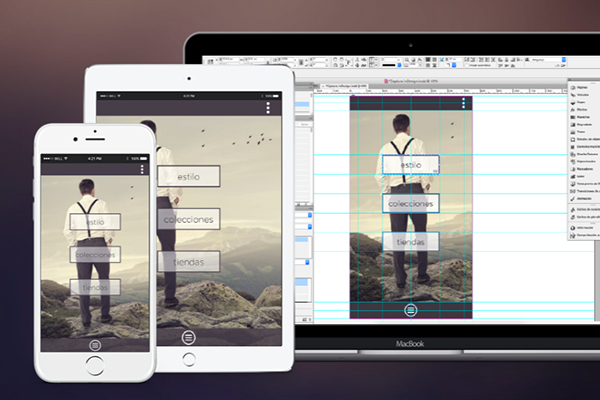The width and height of the screenshot is (600, 400).
Task: Select the colecciones frame in InDesign document
Action: click(x=411, y=204)
